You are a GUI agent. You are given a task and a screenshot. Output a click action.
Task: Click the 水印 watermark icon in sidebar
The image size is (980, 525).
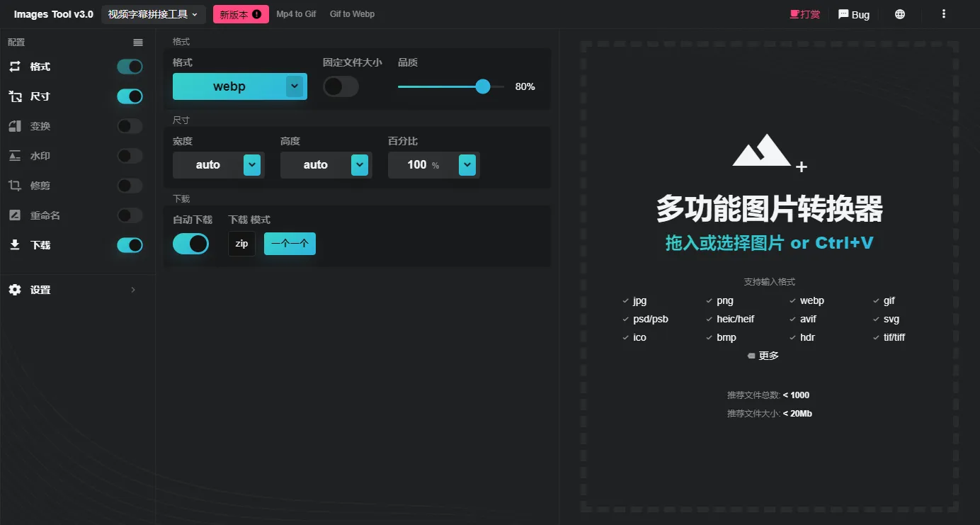(15, 156)
